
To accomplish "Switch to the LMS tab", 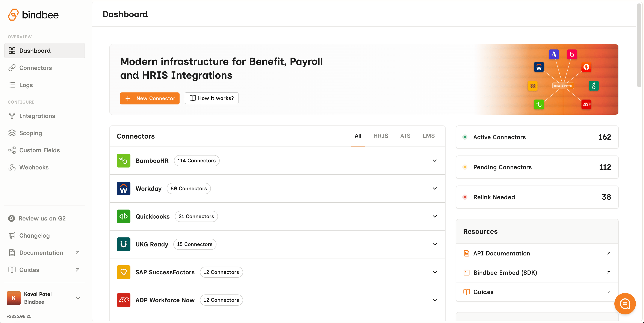I will click(x=428, y=136).
